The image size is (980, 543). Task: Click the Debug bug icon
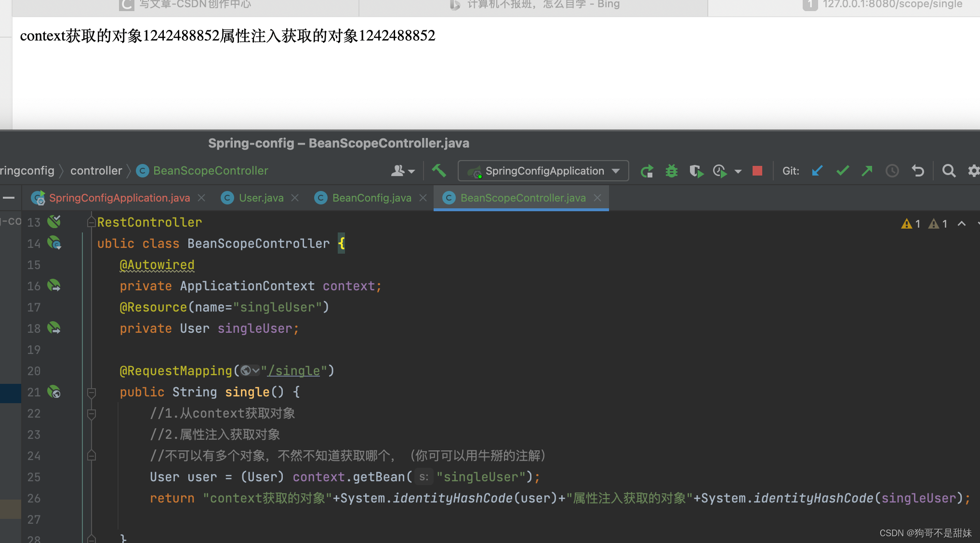click(x=671, y=171)
